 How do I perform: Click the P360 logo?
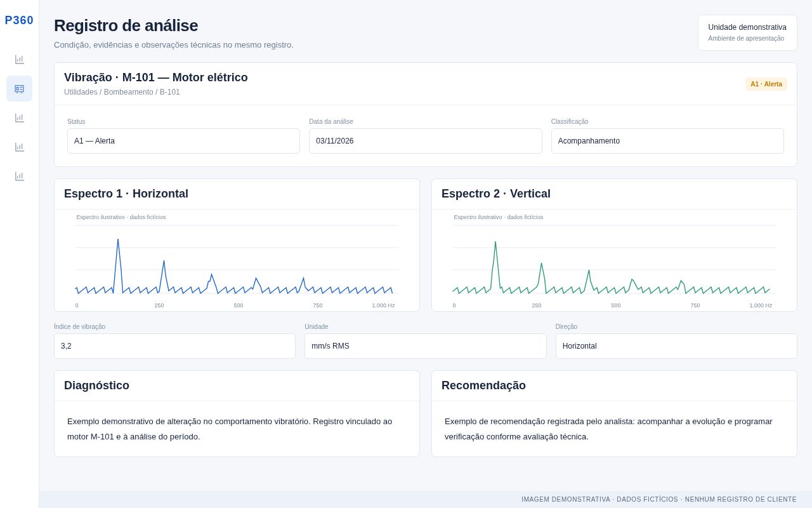click(x=19, y=20)
